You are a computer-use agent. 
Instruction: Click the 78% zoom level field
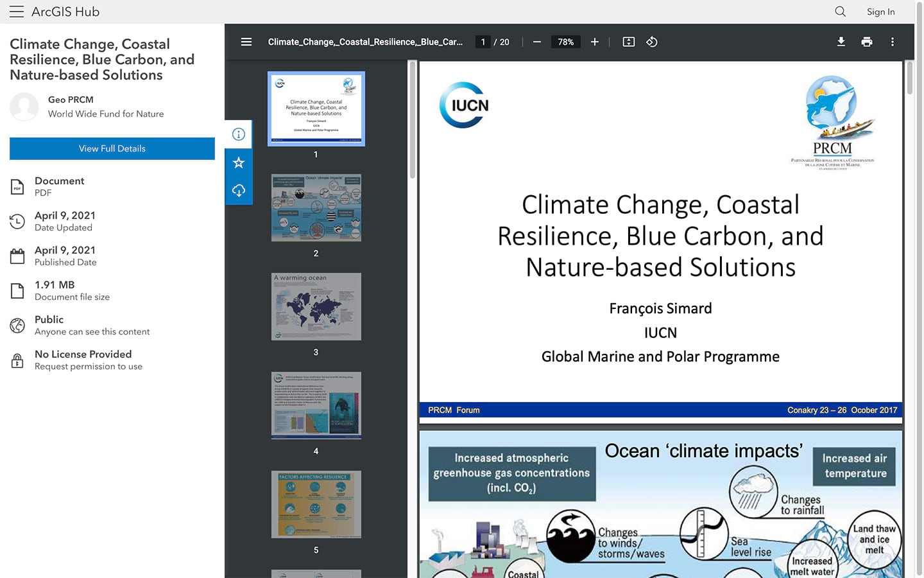tap(565, 42)
